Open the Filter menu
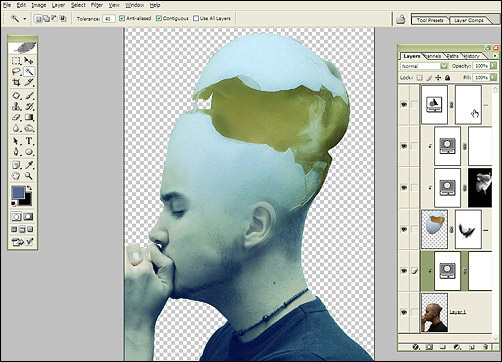The width and height of the screenshot is (502, 362). click(97, 5)
